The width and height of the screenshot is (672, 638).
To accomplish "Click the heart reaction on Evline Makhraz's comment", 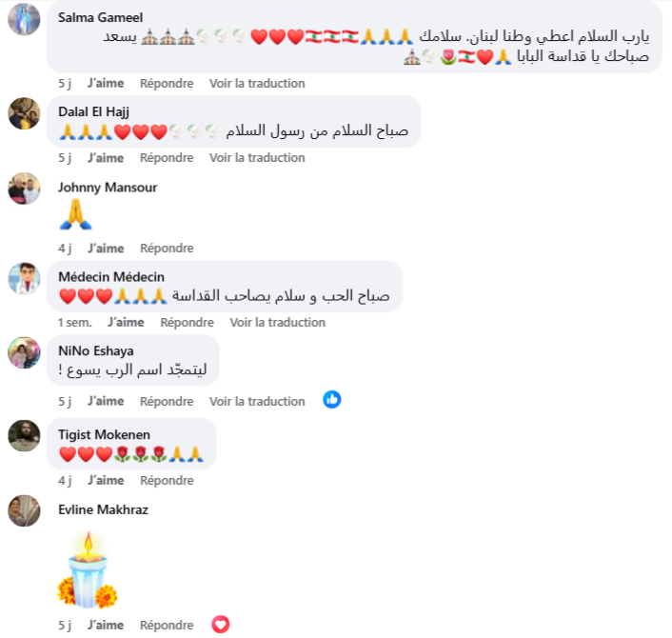I will 220,625.
